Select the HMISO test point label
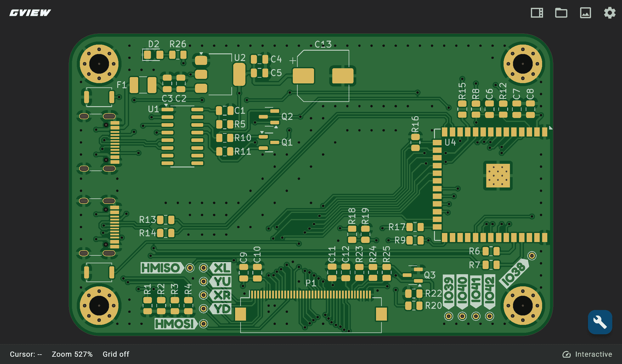622x364 pixels. (x=162, y=268)
